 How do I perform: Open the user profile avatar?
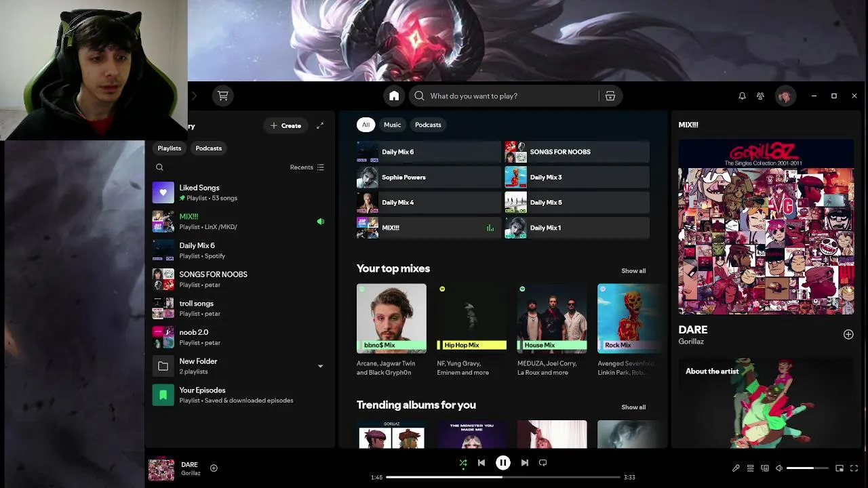[785, 96]
